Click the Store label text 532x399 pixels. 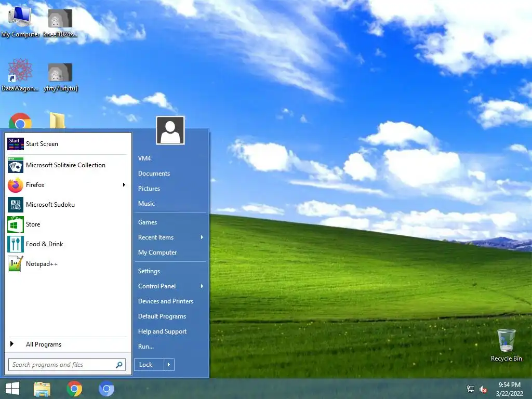33,224
